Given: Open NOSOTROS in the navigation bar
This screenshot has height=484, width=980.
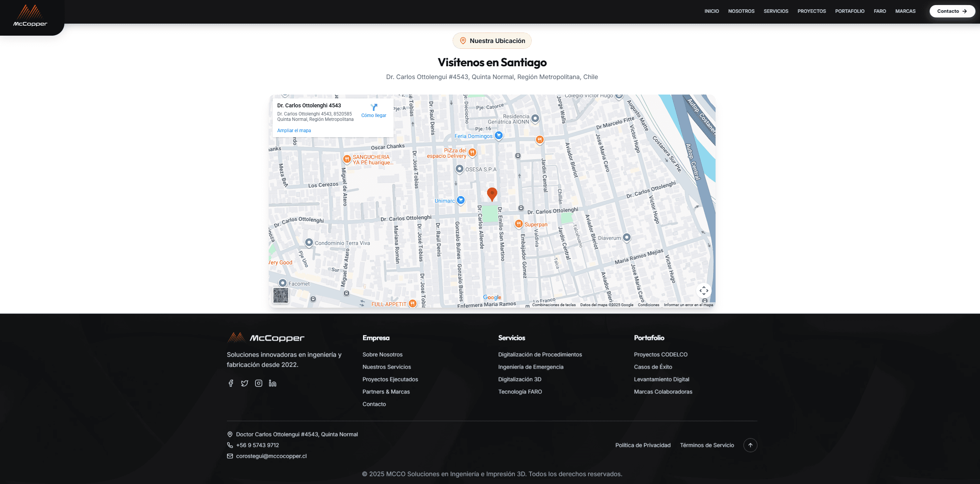Looking at the screenshot, I should (741, 11).
